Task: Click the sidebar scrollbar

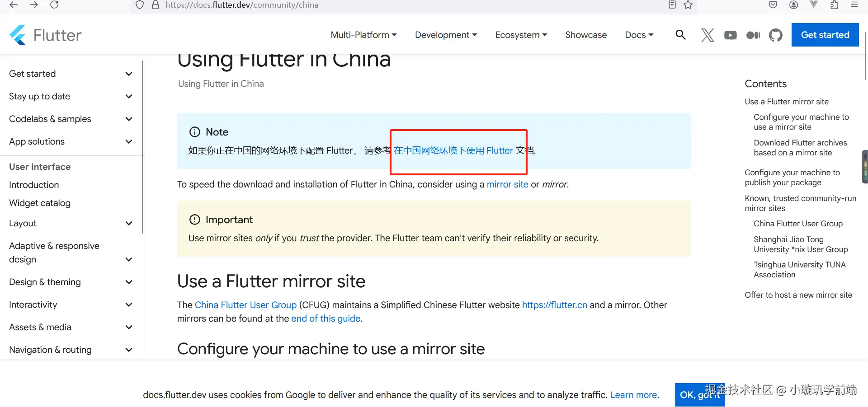Action: (143, 147)
